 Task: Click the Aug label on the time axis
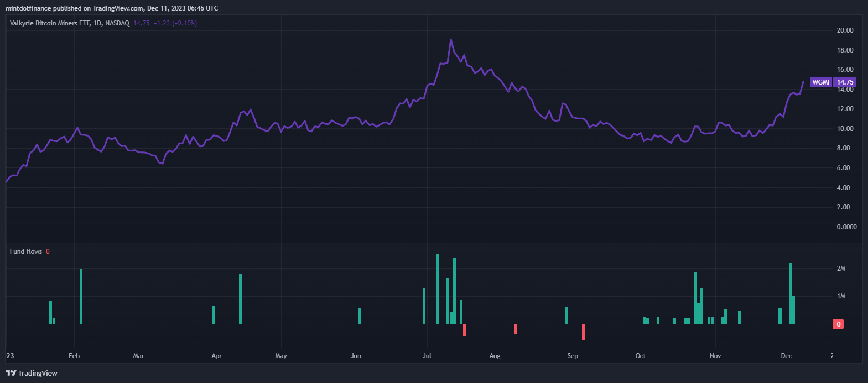coord(495,356)
